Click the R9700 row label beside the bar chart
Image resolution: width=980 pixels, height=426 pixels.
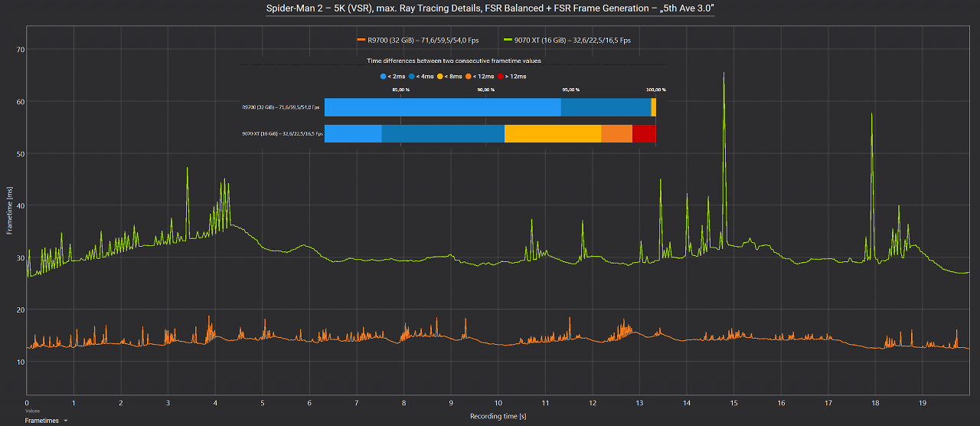pos(282,107)
